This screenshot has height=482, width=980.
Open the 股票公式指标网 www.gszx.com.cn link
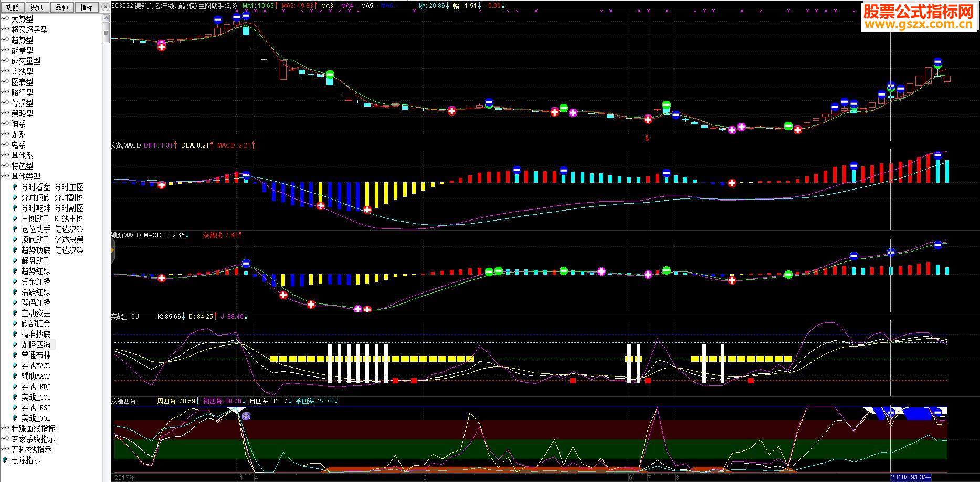pos(919,17)
